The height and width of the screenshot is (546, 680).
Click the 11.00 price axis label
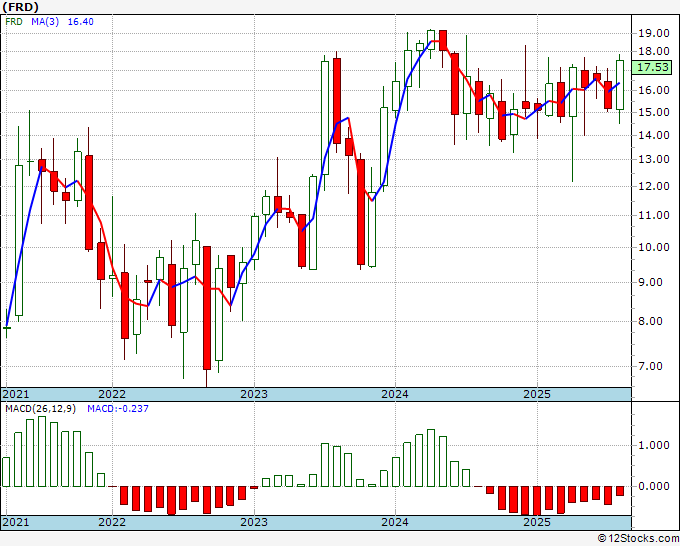(x=654, y=216)
